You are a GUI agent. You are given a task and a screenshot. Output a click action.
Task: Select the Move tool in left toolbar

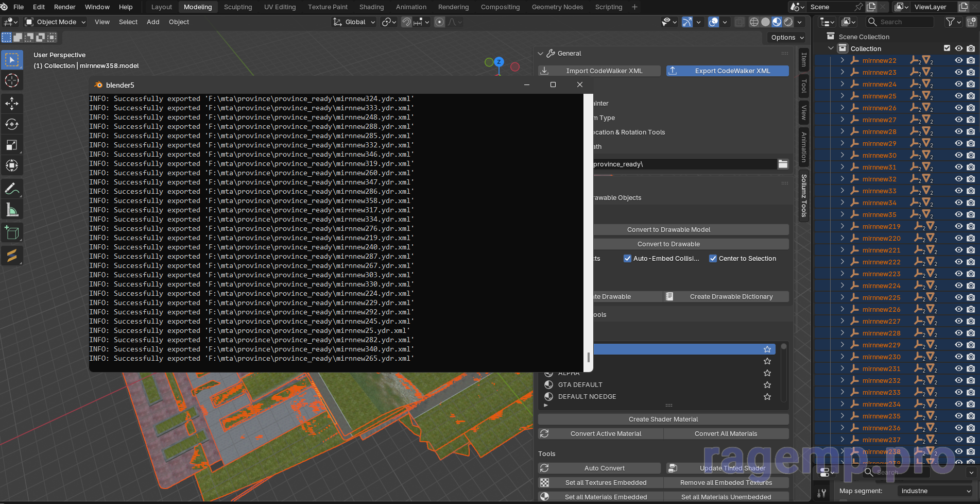coord(12,104)
